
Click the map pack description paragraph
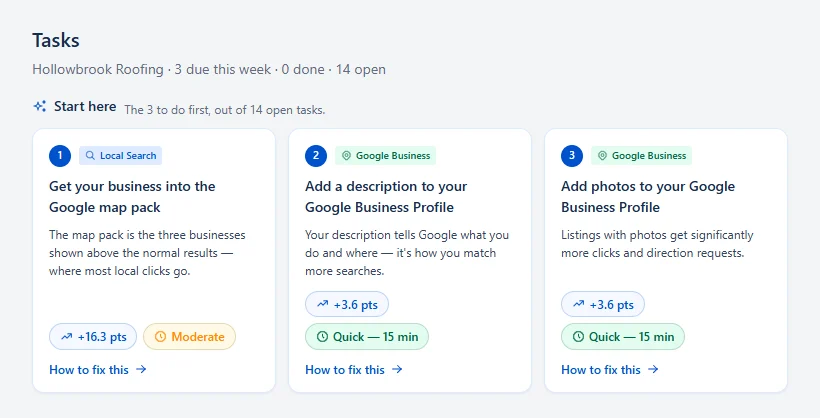[147, 253]
